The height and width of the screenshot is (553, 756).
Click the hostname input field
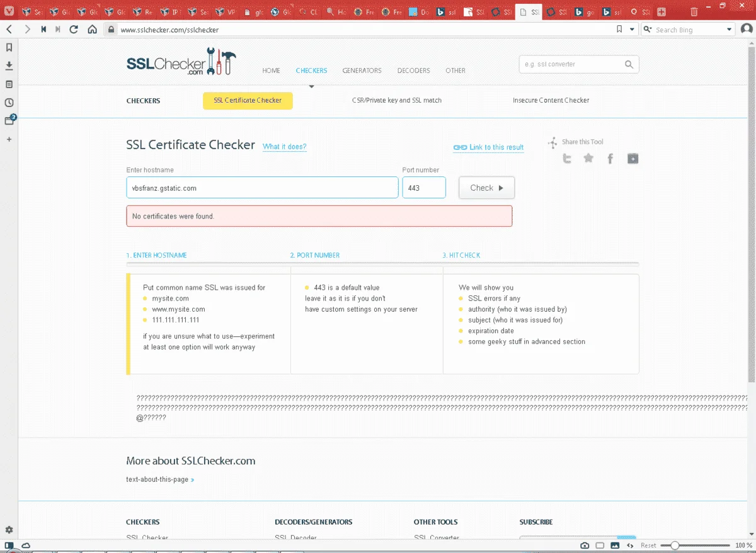tap(262, 188)
